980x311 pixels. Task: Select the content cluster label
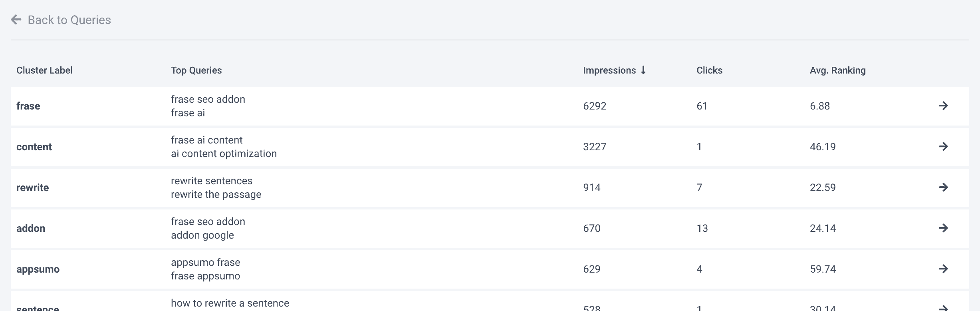tap(34, 147)
